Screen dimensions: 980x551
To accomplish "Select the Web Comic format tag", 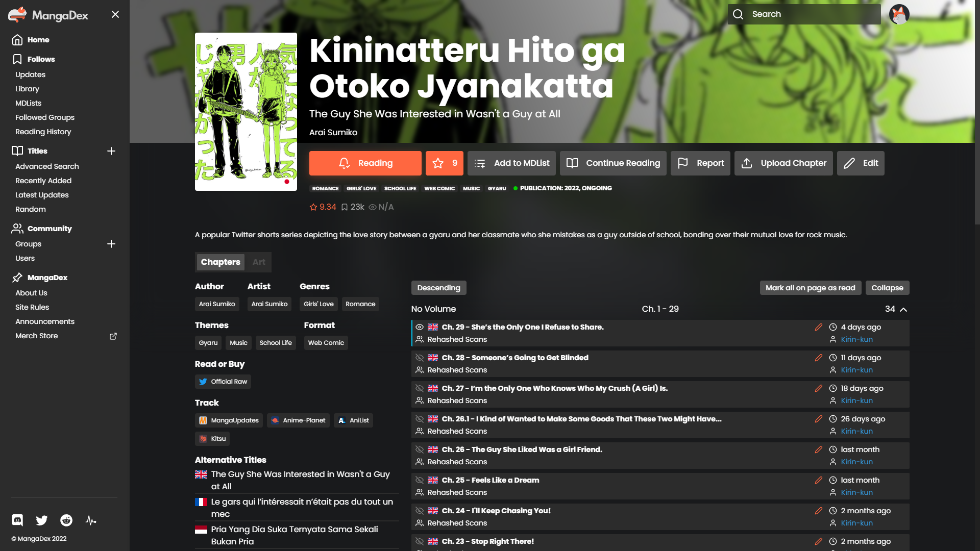I will click(x=326, y=343).
